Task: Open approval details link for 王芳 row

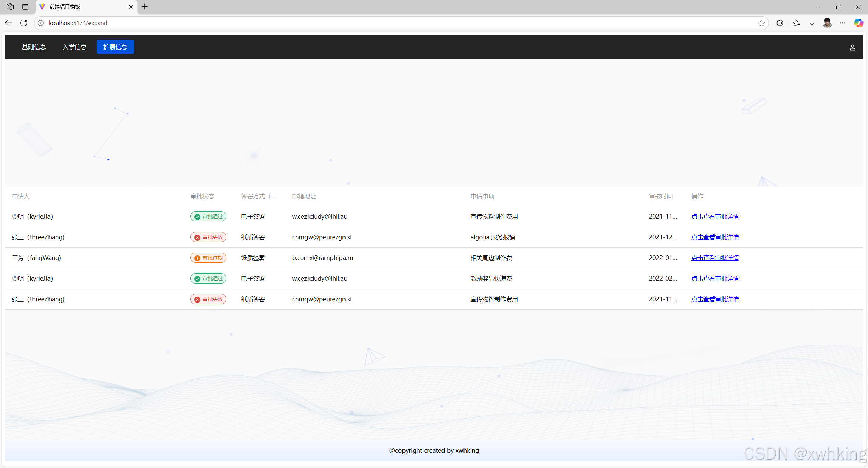Action: [715, 258]
